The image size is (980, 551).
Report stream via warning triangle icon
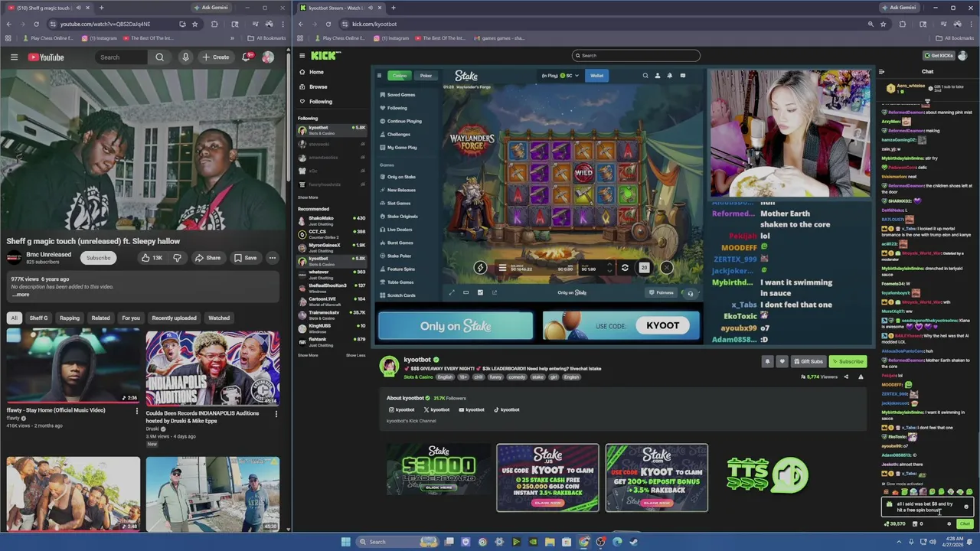(x=861, y=377)
